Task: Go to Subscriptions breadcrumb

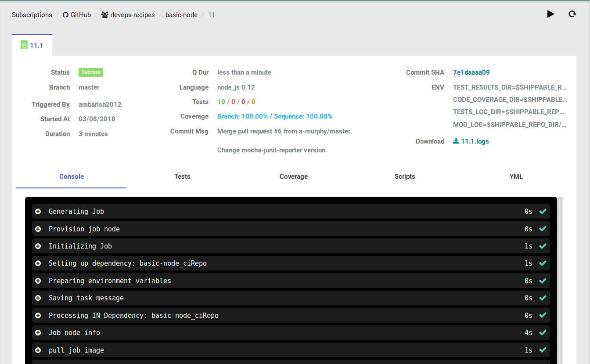Action: pyautogui.click(x=32, y=15)
